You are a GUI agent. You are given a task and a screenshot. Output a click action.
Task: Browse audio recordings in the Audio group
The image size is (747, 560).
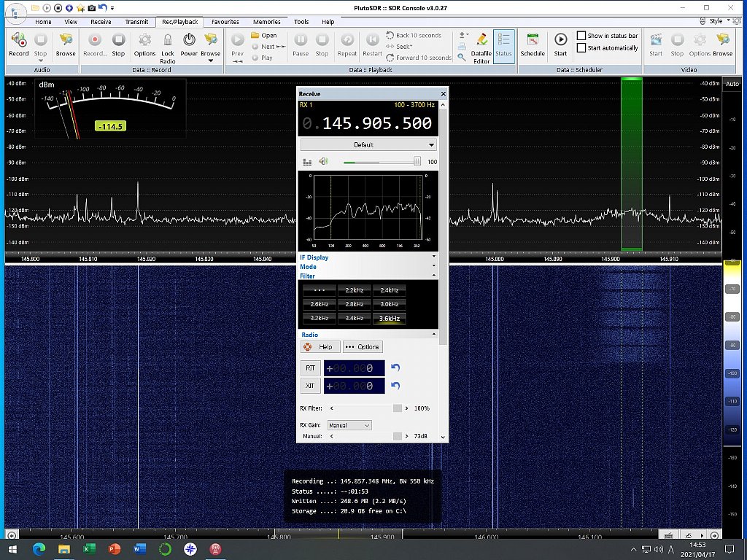(65, 44)
